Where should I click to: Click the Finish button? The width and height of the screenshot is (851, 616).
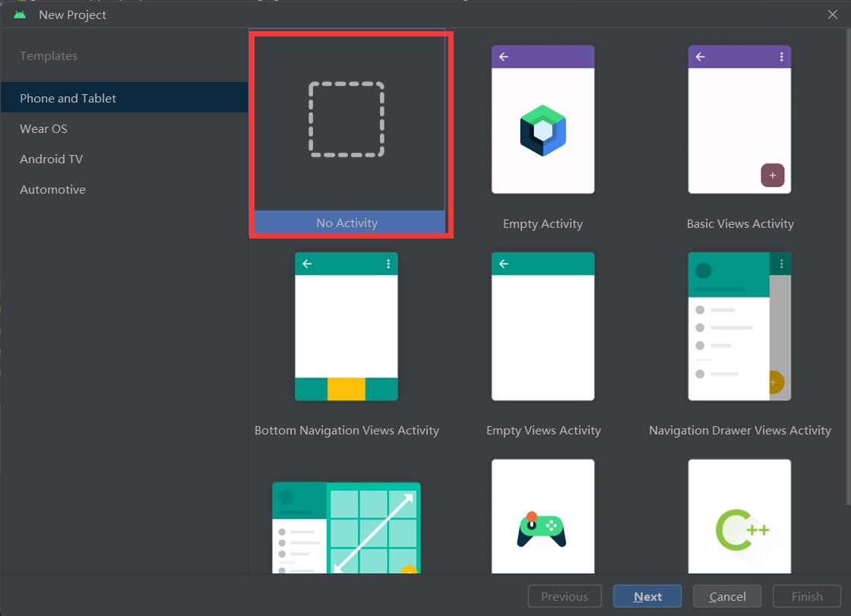click(x=807, y=596)
